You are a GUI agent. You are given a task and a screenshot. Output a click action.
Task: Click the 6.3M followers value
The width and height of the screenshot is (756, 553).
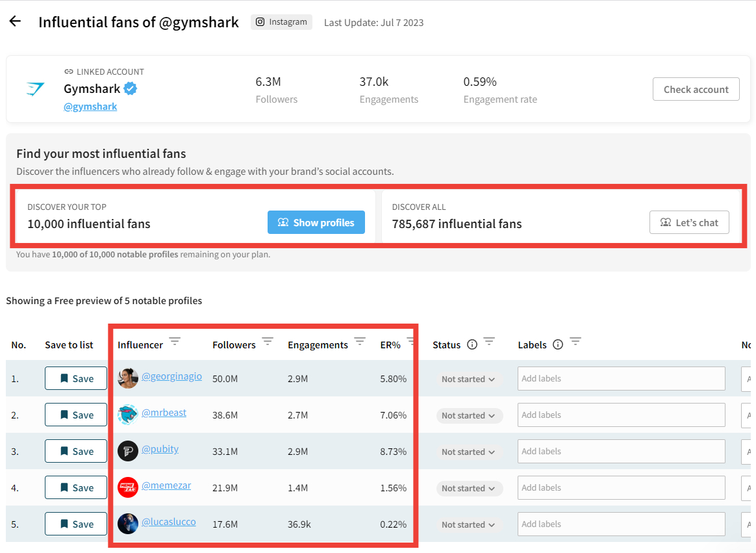(268, 82)
